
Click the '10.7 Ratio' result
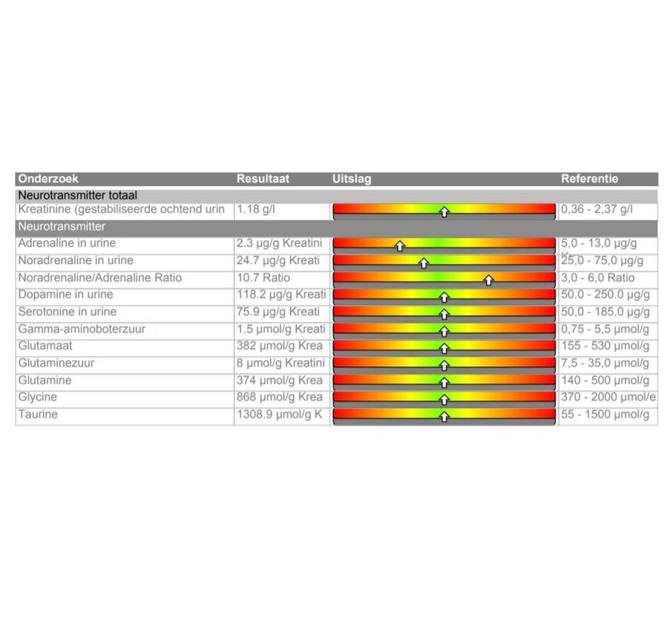pos(264,278)
